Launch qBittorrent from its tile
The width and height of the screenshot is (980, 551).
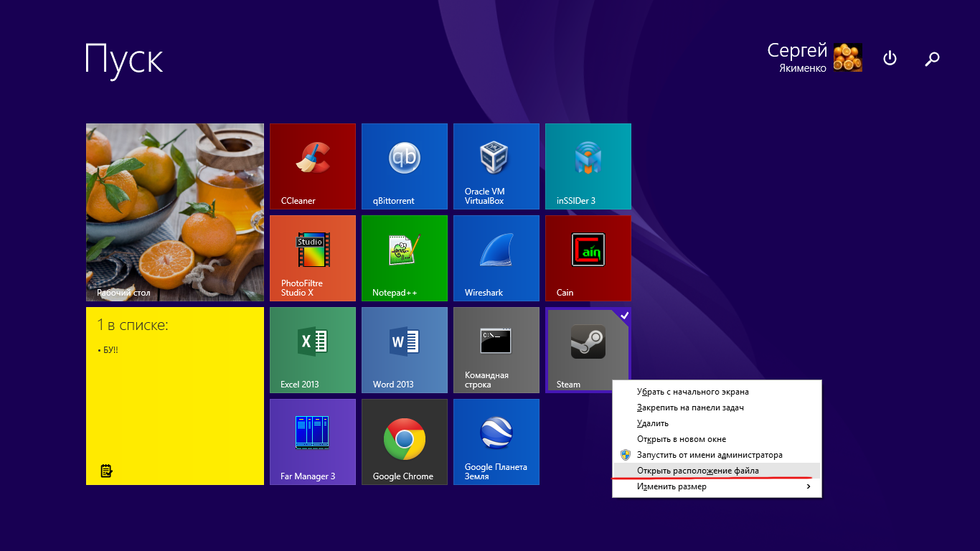coord(405,166)
